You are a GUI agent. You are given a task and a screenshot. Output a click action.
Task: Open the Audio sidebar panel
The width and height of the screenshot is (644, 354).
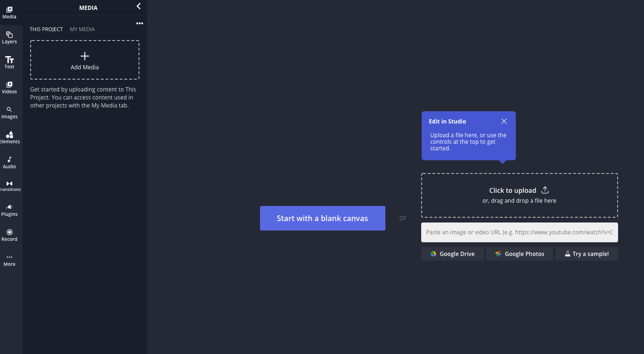click(x=9, y=163)
